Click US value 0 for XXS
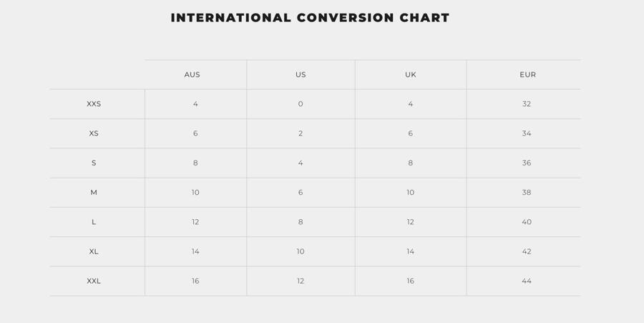The image size is (644, 323). point(301,104)
